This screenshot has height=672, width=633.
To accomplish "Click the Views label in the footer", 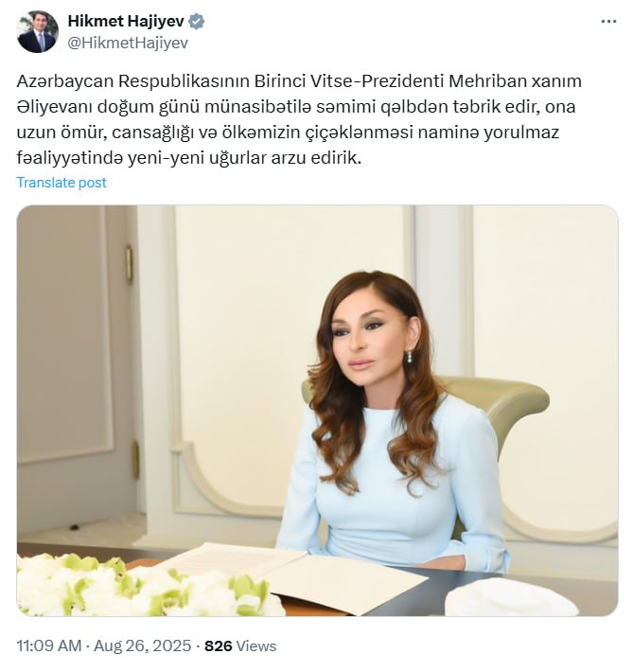I will (256, 645).
